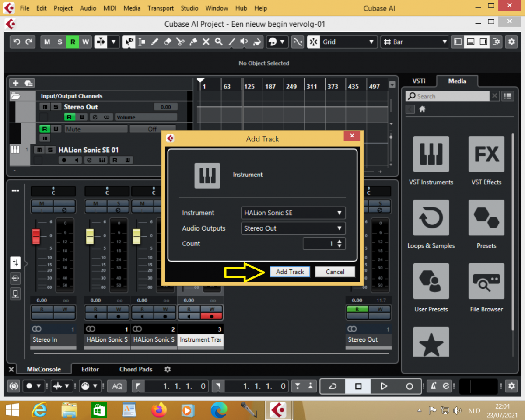Click the Stop transport button
The image size is (525, 420).
coord(358,386)
